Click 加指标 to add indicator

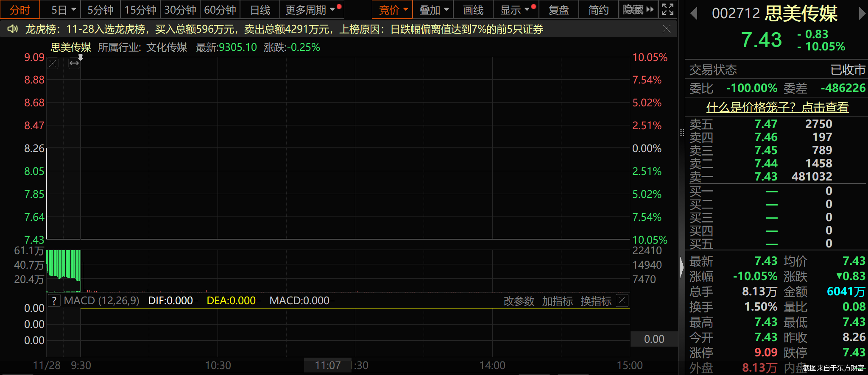point(558,301)
